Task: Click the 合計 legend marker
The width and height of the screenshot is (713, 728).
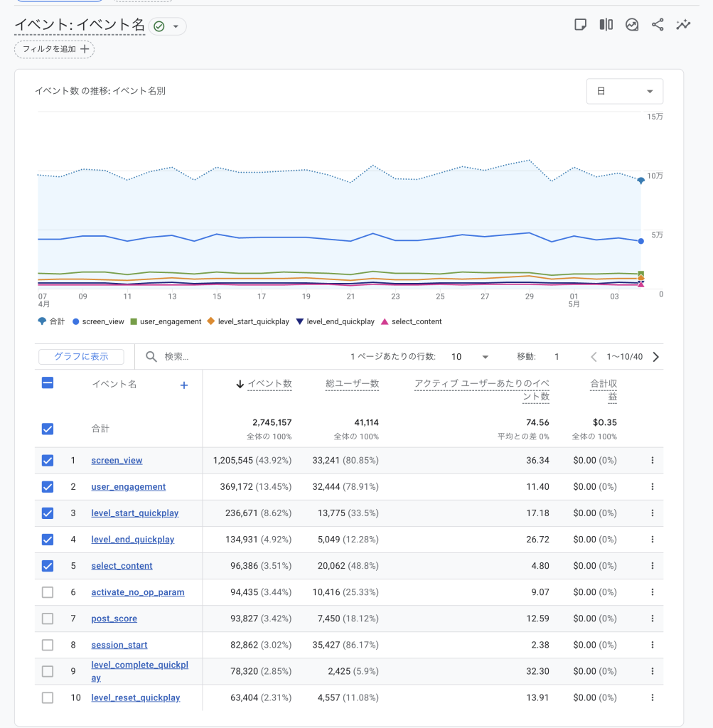Action: tap(42, 321)
